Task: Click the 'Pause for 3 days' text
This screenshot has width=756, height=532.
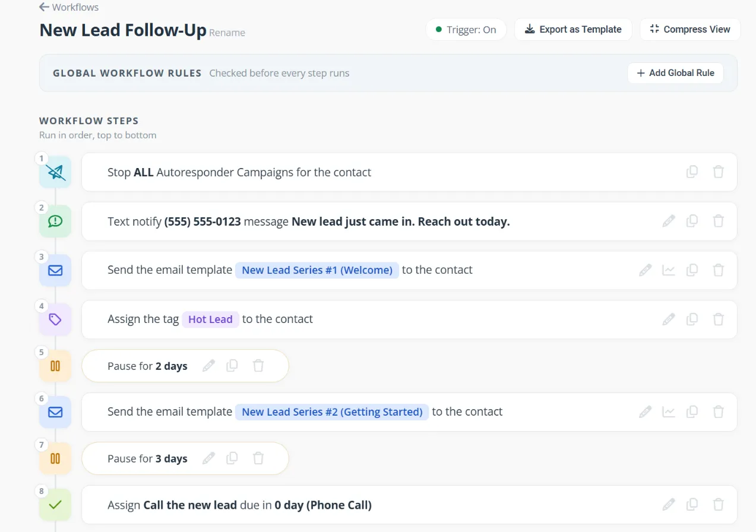Action: 147,459
